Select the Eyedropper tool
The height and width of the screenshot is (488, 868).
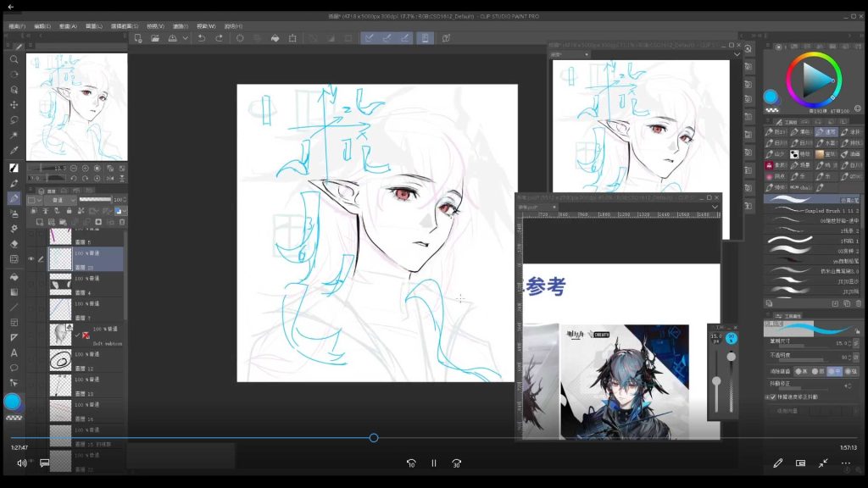(x=14, y=150)
